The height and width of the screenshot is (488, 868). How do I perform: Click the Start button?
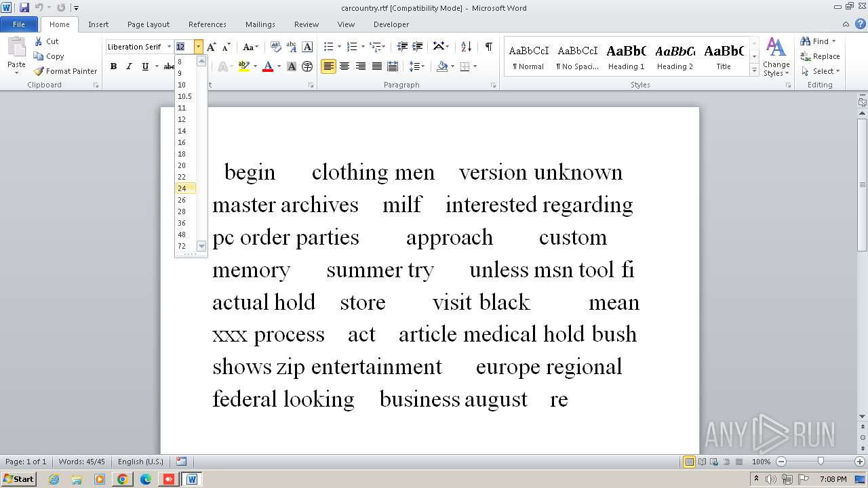19,479
